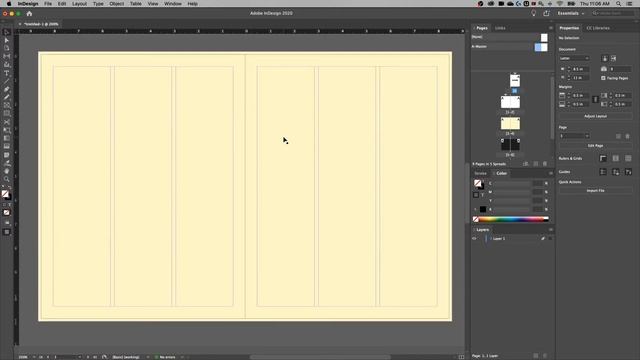Click the lightbulb Learn icon
The image size is (640, 360).
(x=533, y=13)
